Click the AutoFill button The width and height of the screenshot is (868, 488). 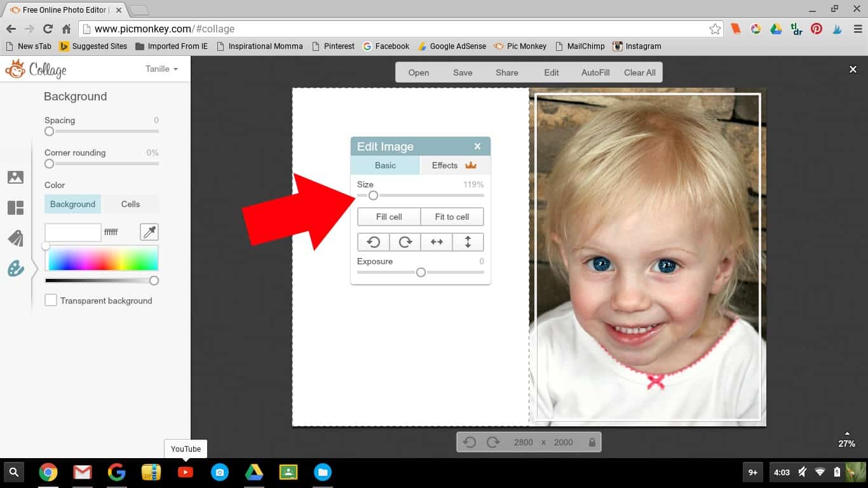[x=595, y=72]
